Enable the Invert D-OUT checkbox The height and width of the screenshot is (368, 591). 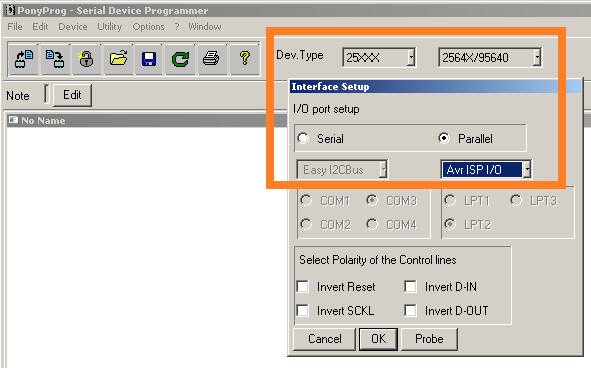pos(410,311)
